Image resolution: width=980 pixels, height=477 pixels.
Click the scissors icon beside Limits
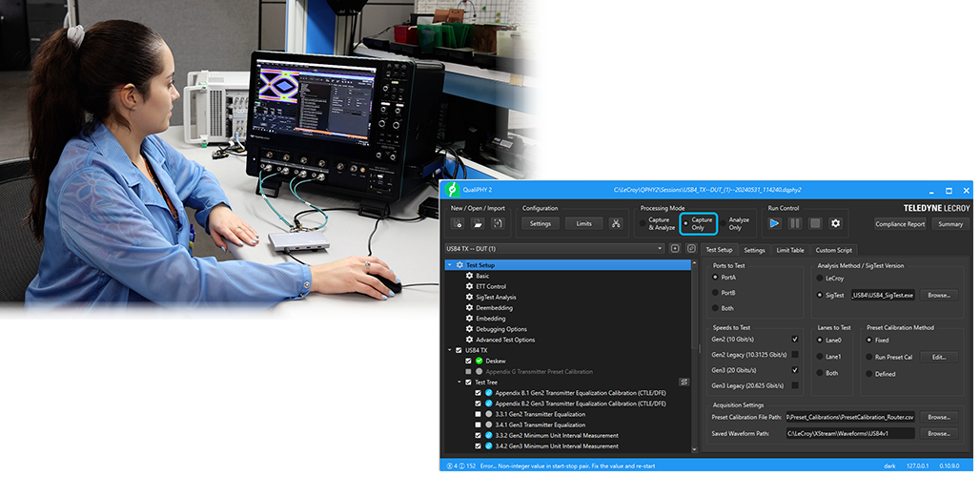coord(616,224)
